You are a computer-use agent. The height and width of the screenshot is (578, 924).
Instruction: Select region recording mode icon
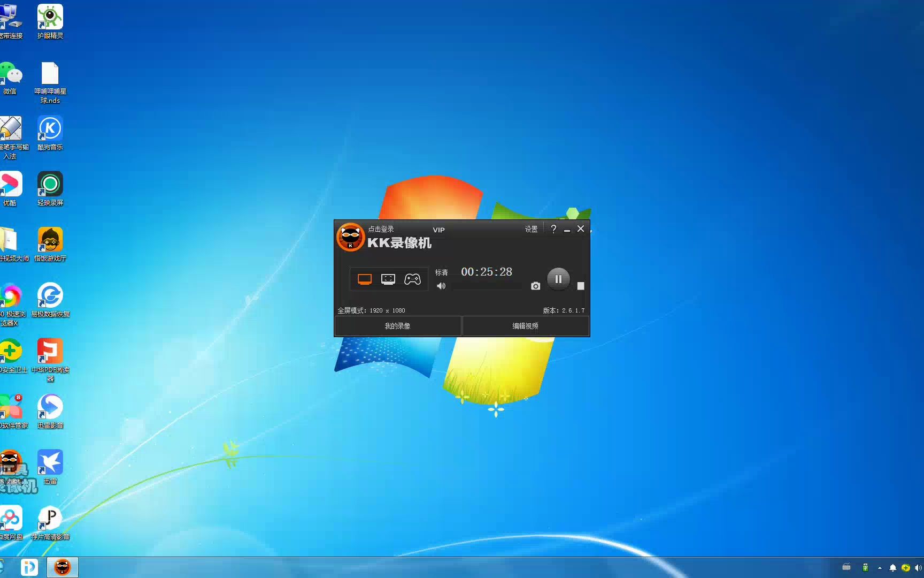click(x=388, y=279)
